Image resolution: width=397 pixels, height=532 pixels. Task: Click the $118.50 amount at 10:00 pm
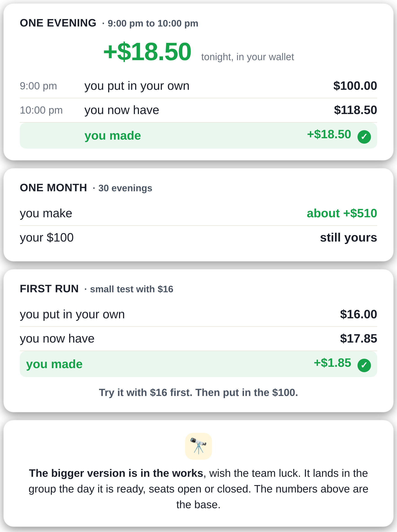(x=355, y=110)
